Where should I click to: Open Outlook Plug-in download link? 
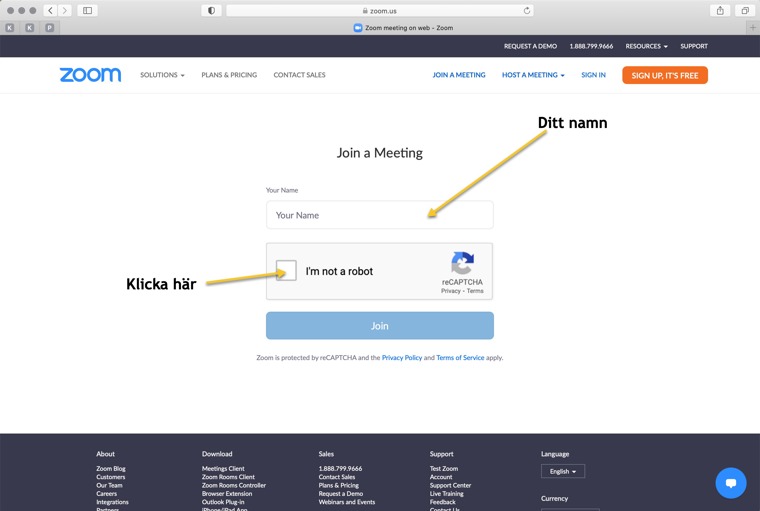pyautogui.click(x=223, y=502)
